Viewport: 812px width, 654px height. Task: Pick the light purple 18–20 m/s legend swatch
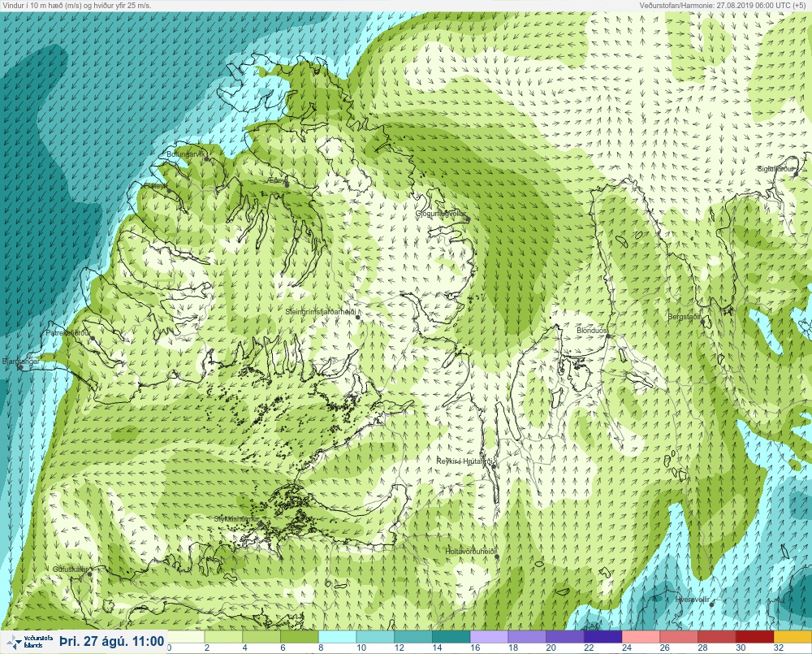(527, 636)
